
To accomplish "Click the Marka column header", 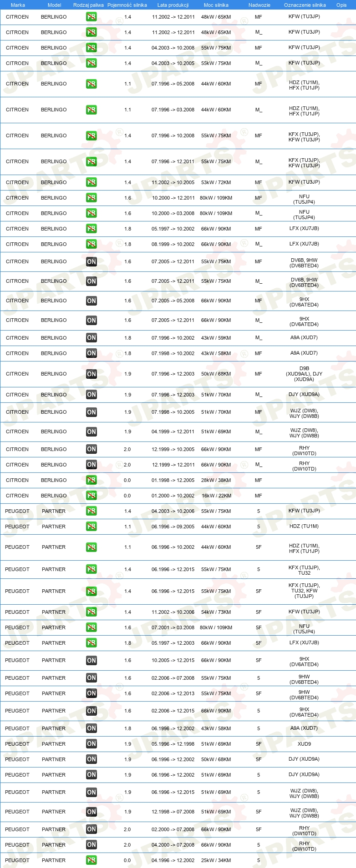I will pyautogui.click(x=18, y=5).
